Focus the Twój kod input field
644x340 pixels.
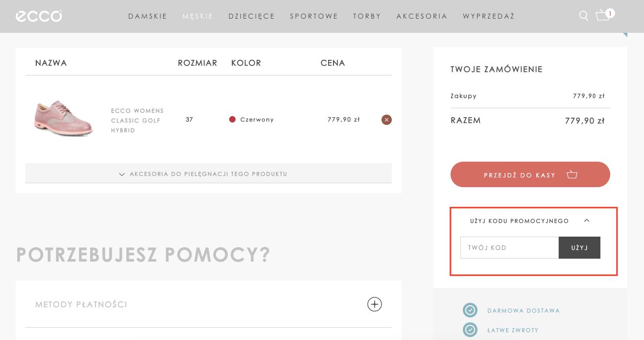(x=509, y=248)
